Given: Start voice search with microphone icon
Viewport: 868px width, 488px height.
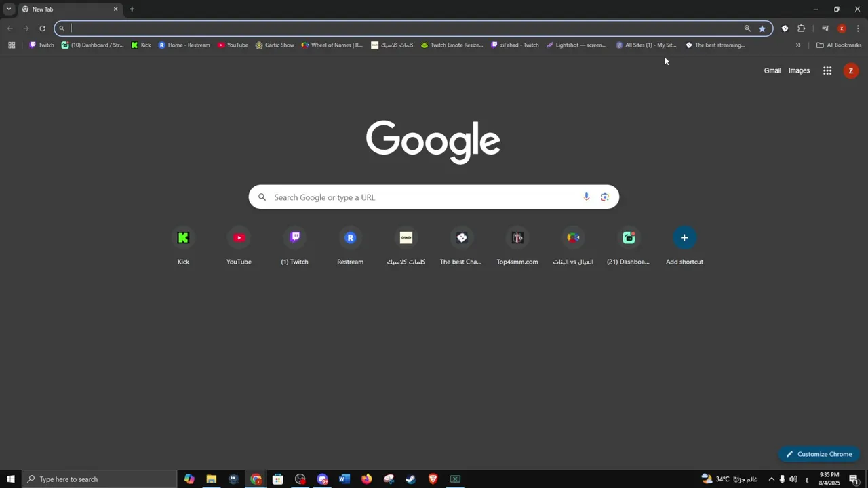Looking at the screenshot, I should pyautogui.click(x=587, y=197).
